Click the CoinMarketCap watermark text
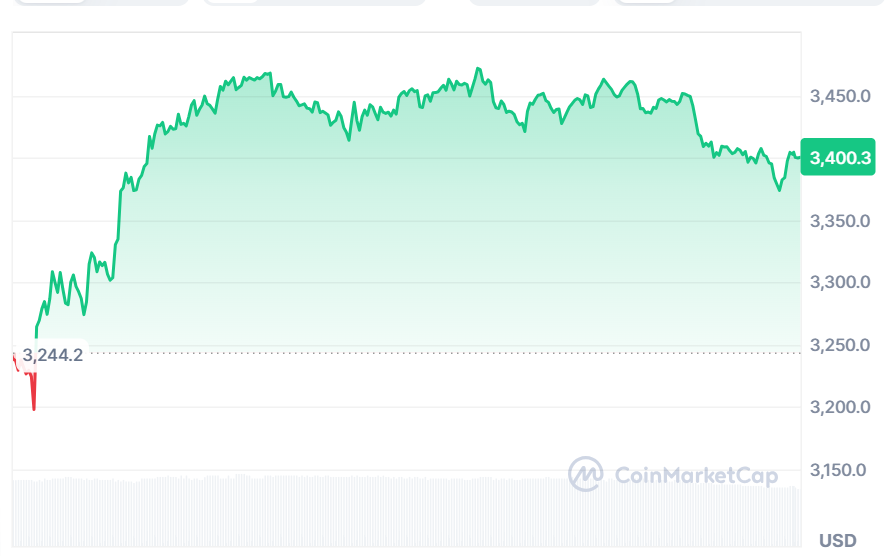Viewport: 885px width, 556px height. pos(695,475)
